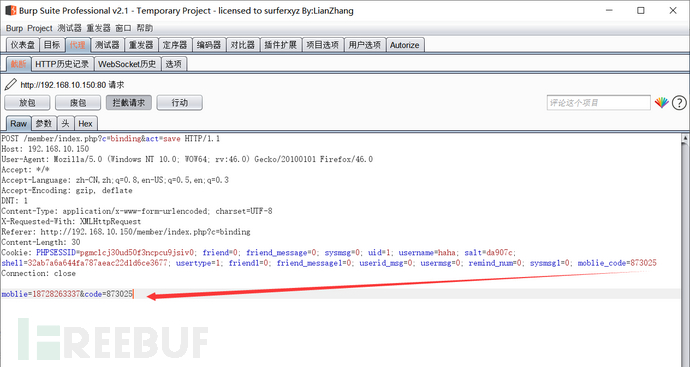Click the vertical scrollbar of the request editor
690x367 pixels.
point(685,251)
